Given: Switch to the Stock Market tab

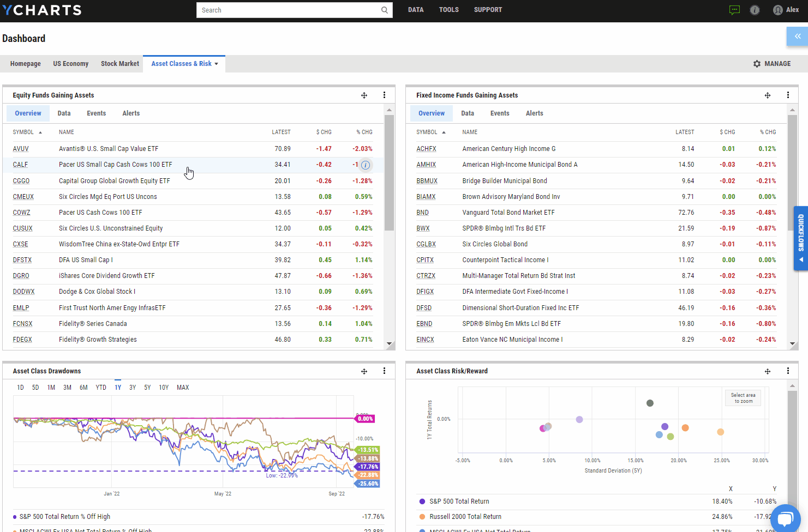Looking at the screenshot, I should 119,63.
